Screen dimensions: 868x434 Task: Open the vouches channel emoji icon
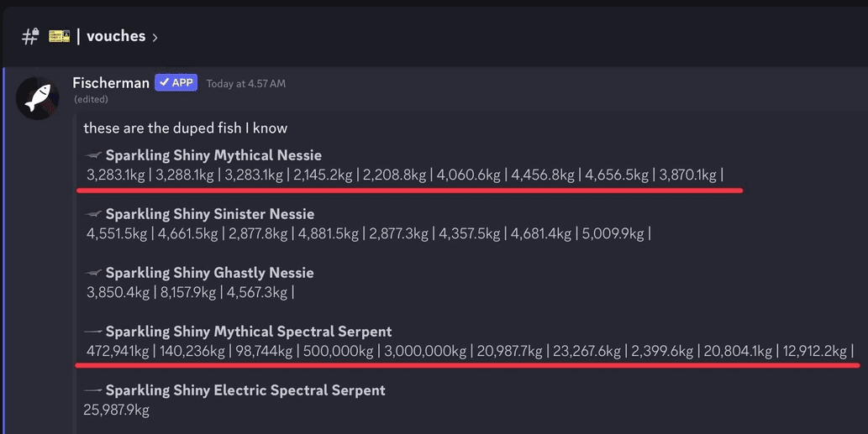(x=59, y=36)
